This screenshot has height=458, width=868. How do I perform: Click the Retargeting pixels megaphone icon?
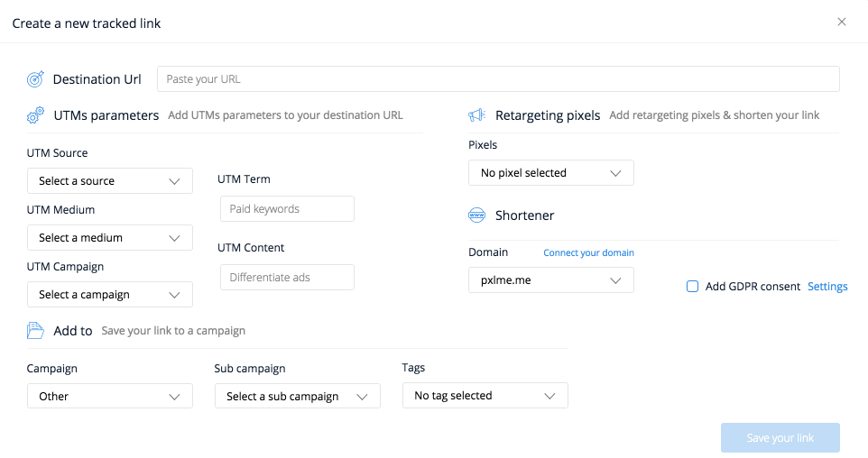tap(477, 115)
